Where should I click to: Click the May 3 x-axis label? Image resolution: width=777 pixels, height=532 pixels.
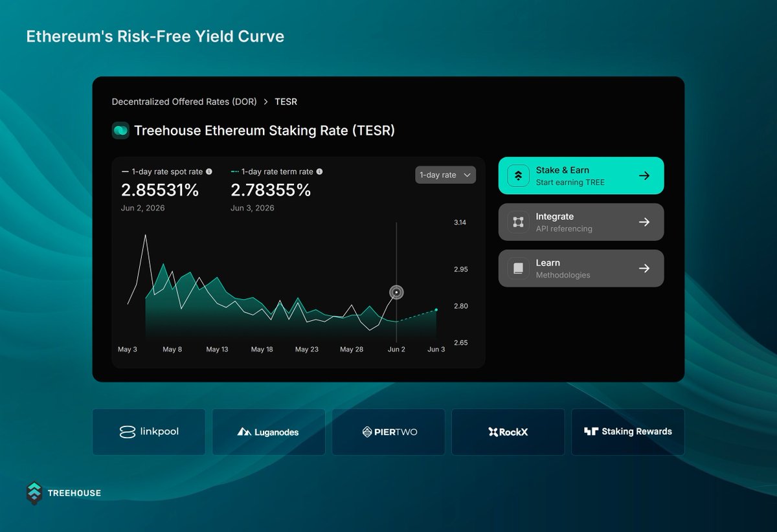(128, 349)
